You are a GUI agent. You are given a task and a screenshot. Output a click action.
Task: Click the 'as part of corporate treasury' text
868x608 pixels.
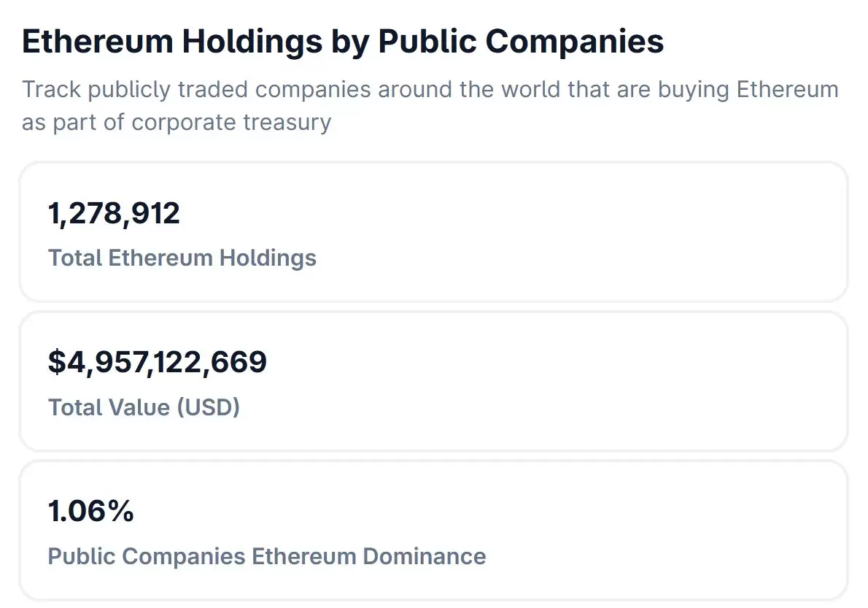point(177,123)
